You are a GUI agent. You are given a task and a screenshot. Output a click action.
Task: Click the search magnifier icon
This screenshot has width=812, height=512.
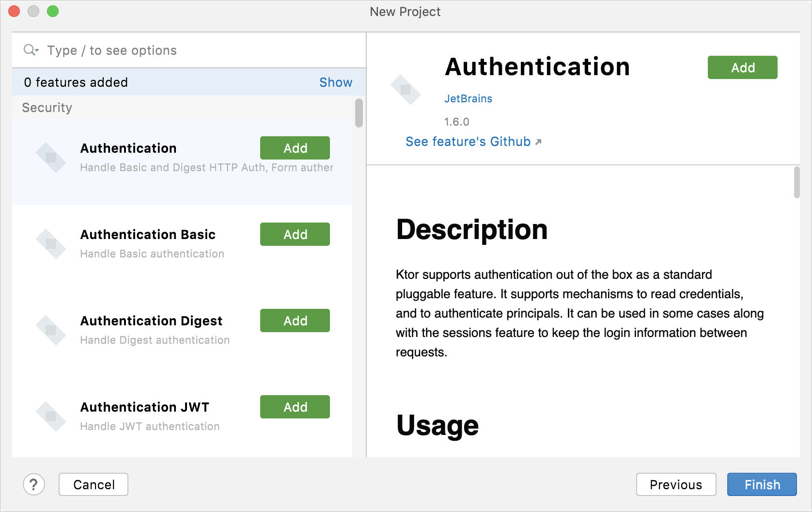(28, 50)
